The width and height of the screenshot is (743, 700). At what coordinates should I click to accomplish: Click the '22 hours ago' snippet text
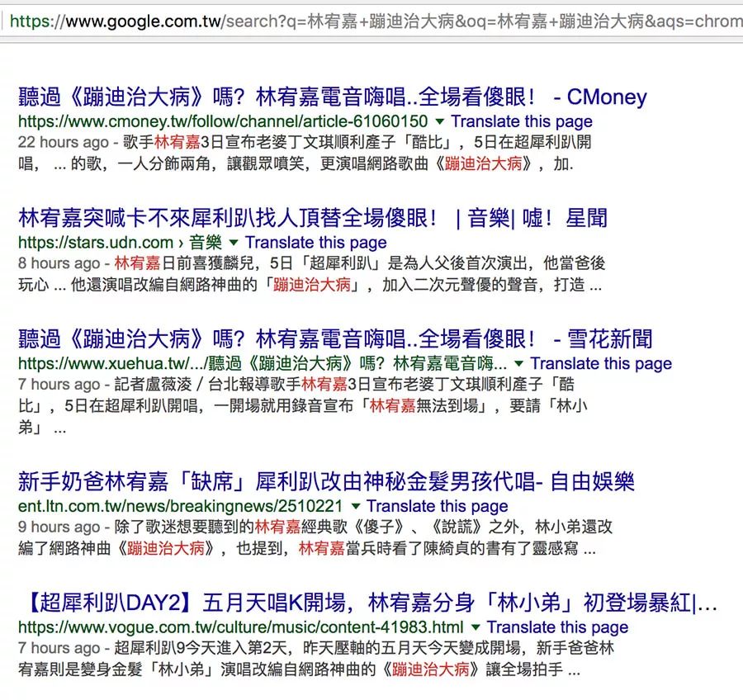[64, 142]
